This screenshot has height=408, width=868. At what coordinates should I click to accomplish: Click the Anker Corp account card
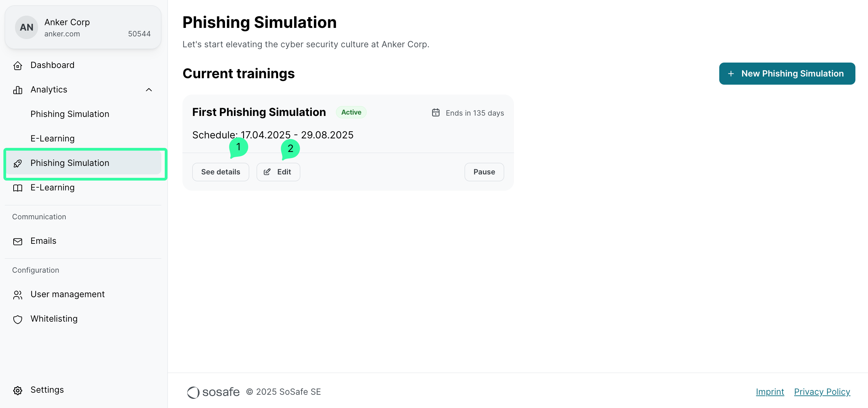[x=83, y=28]
